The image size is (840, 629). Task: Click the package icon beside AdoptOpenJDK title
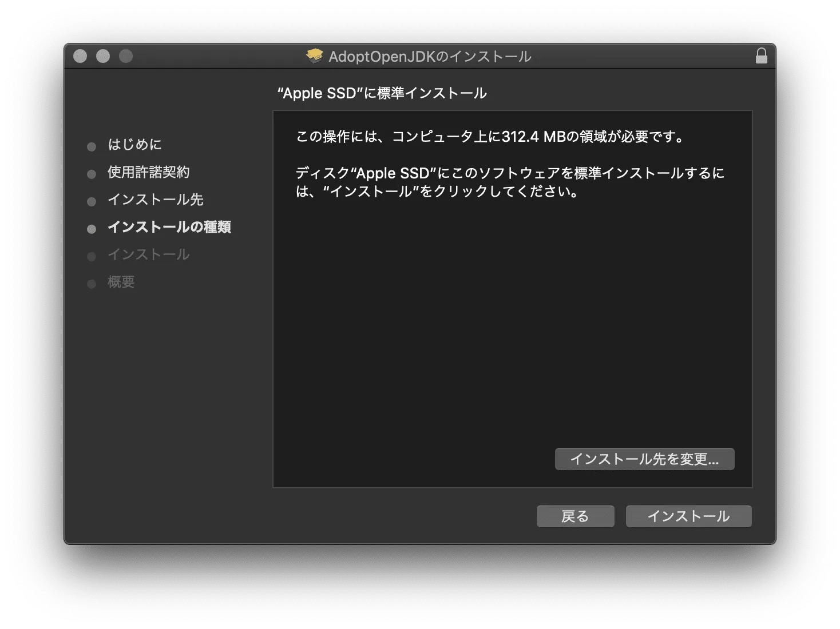coord(315,55)
